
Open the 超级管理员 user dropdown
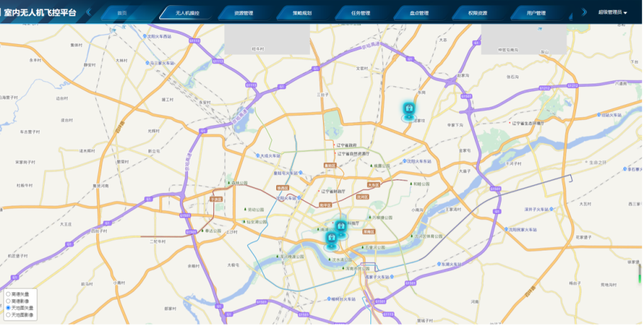[613, 12]
